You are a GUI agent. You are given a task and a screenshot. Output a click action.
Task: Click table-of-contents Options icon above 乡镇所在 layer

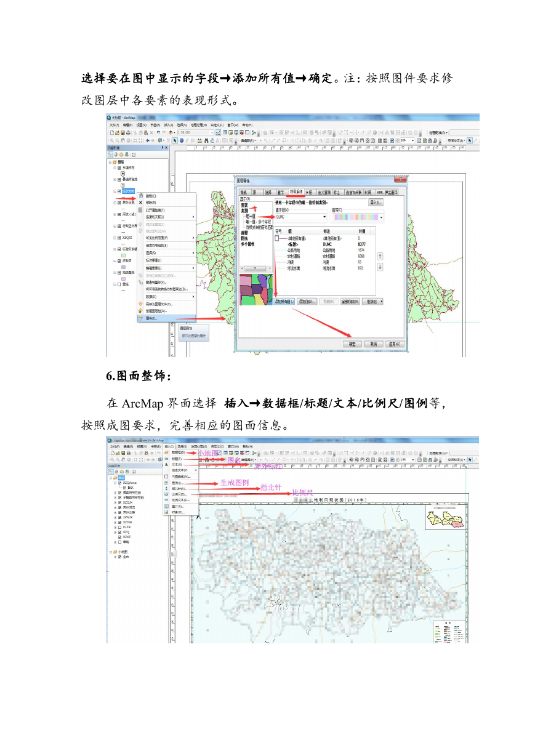pos(132,155)
